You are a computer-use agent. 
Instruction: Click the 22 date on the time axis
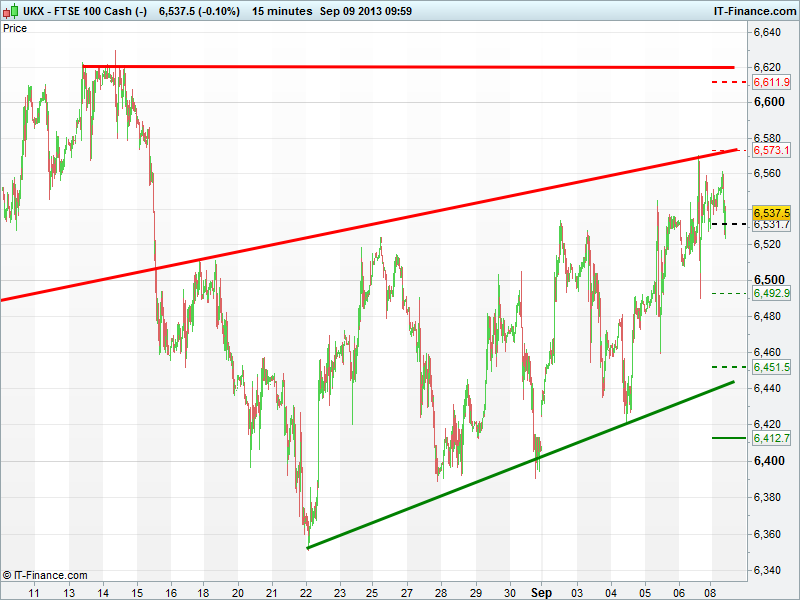click(x=306, y=592)
